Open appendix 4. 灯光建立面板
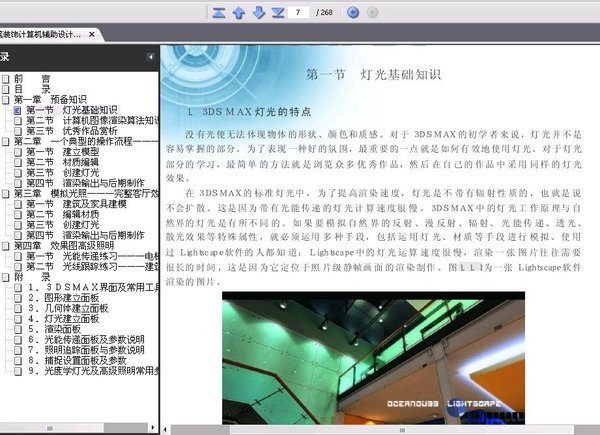This screenshot has height=435, width=600. [x=63, y=319]
